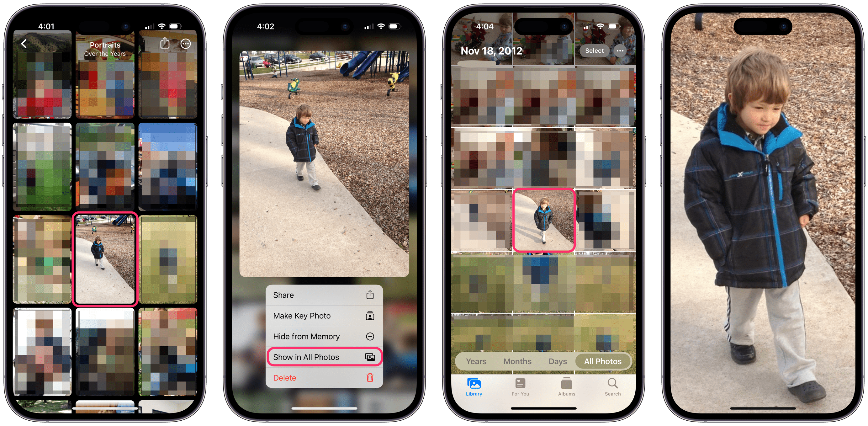Tap the Make Key Photo icon
Image resolution: width=868 pixels, height=426 pixels.
[370, 316]
